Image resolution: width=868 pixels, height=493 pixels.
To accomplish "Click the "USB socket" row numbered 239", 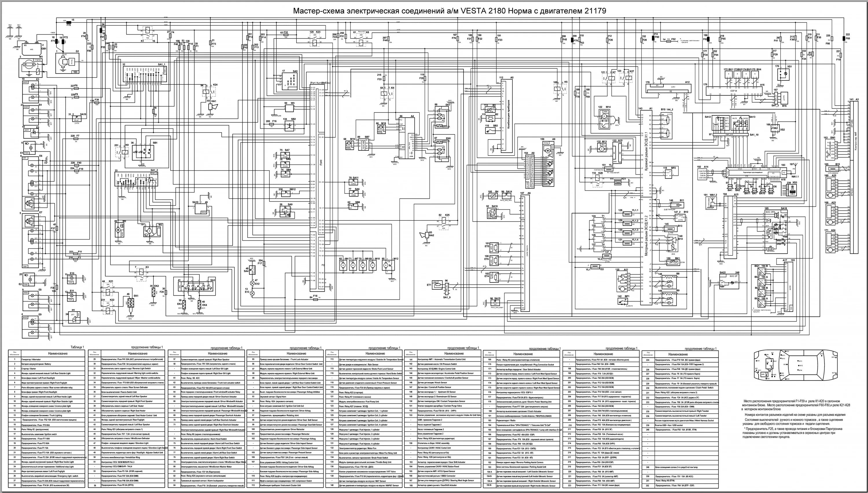I will coord(680,425).
